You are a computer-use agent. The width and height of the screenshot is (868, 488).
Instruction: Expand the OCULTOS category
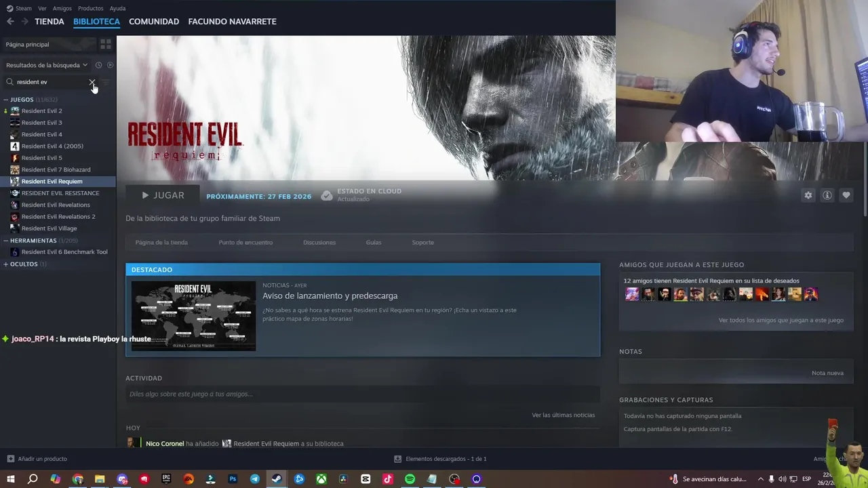pos(5,264)
